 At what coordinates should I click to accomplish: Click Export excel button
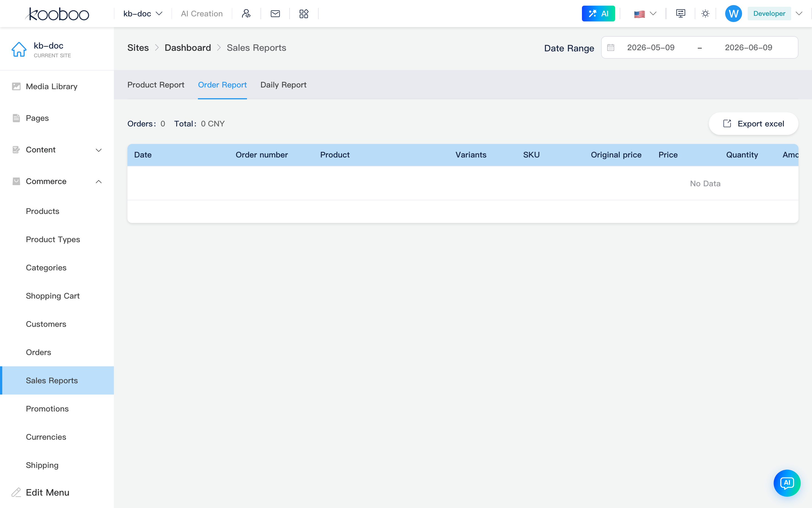tap(753, 124)
